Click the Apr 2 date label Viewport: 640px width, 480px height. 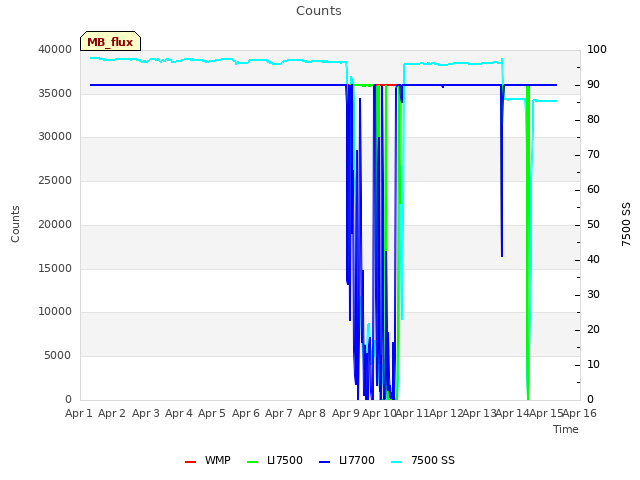coord(112,413)
